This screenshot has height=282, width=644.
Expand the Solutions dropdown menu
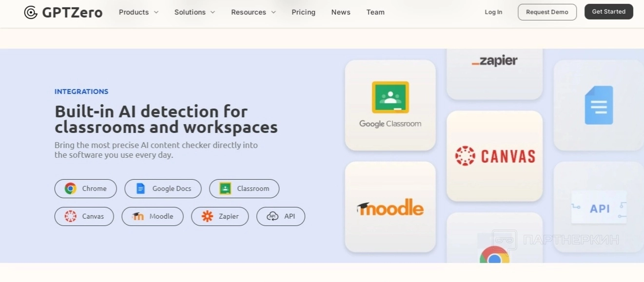pos(195,12)
